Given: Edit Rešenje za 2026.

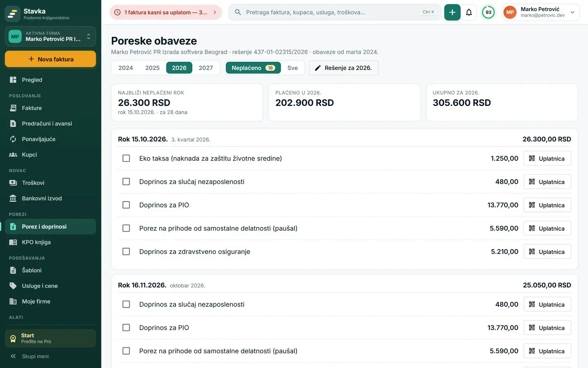Looking at the screenshot, I should [344, 68].
